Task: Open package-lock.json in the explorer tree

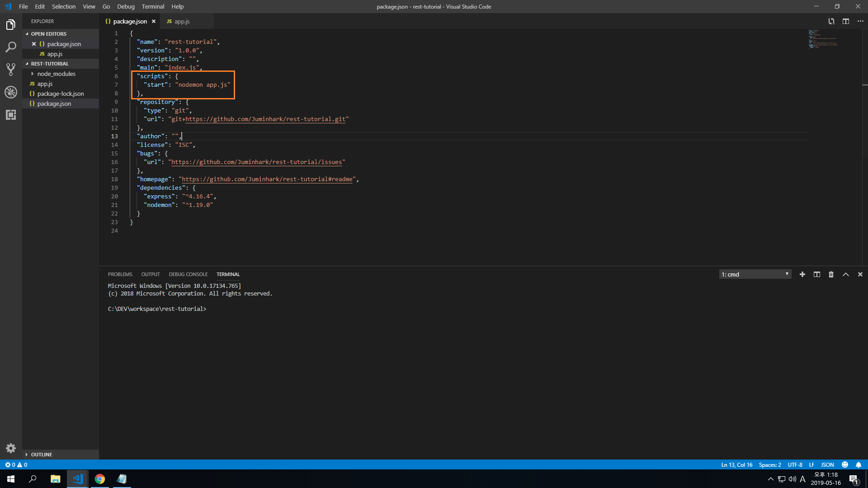Action: [61, 94]
